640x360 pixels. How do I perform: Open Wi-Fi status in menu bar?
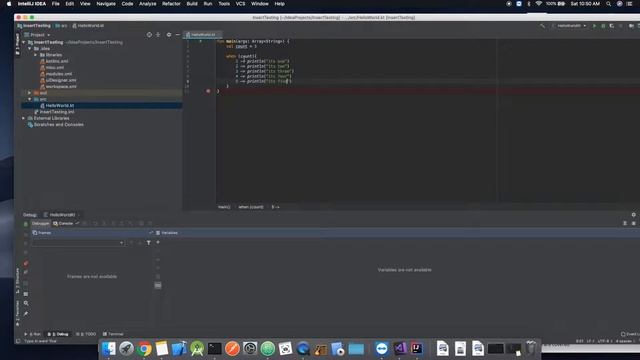coord(538,4)
